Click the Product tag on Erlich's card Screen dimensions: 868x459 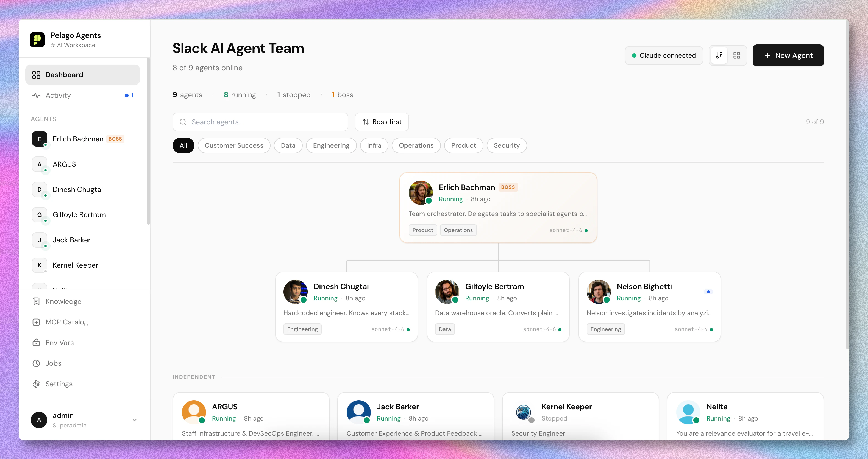click(422, 230)
